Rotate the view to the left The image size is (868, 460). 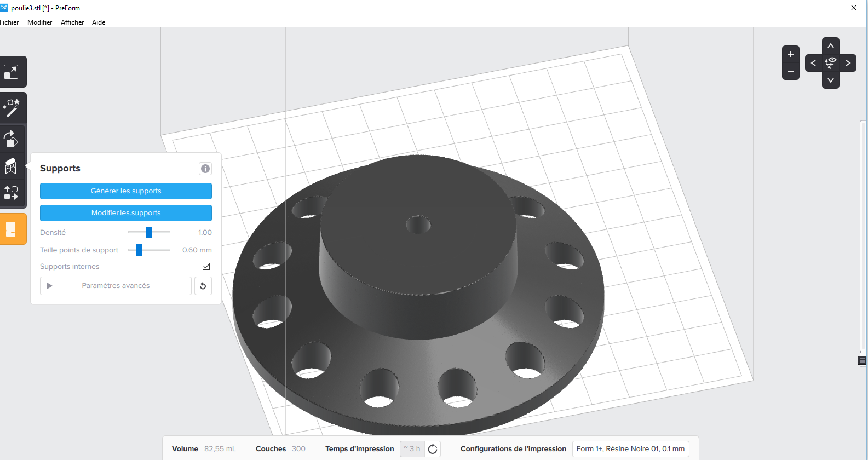click(x=814, y=63)
